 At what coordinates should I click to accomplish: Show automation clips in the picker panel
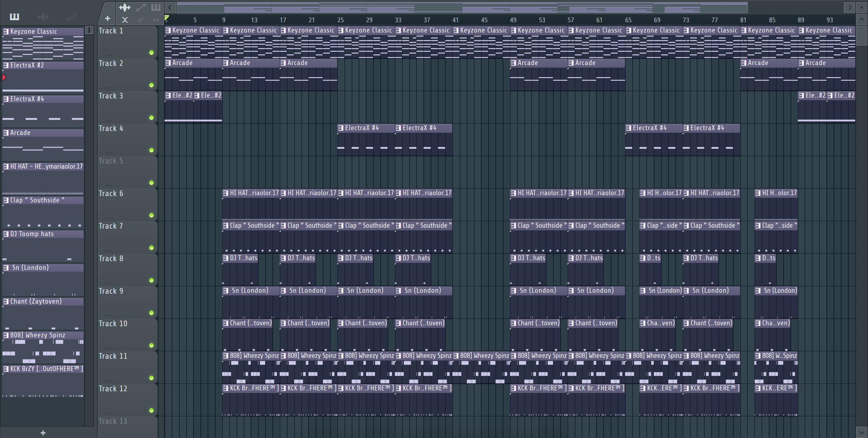72,16
